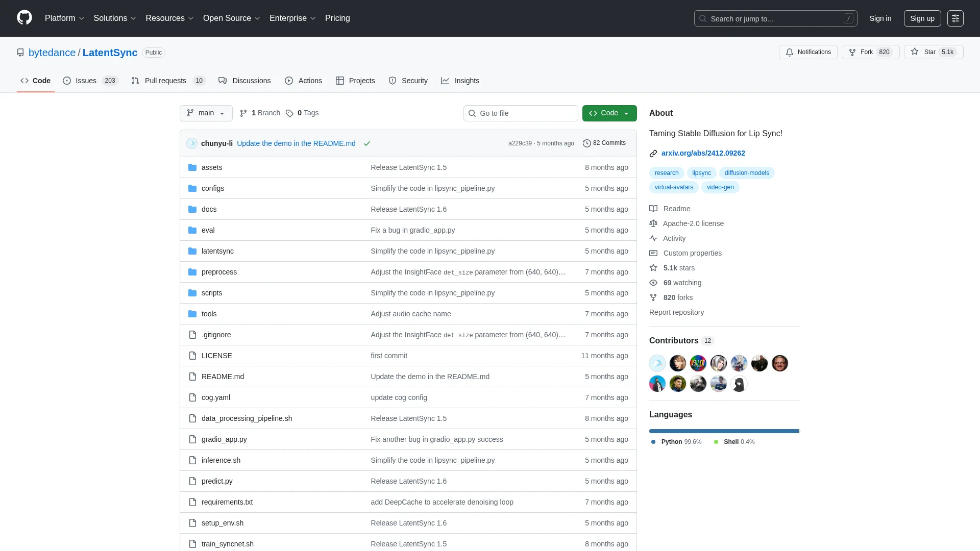Star the LatentSync repository
The image size is (980, 551).
pos(929,52)
